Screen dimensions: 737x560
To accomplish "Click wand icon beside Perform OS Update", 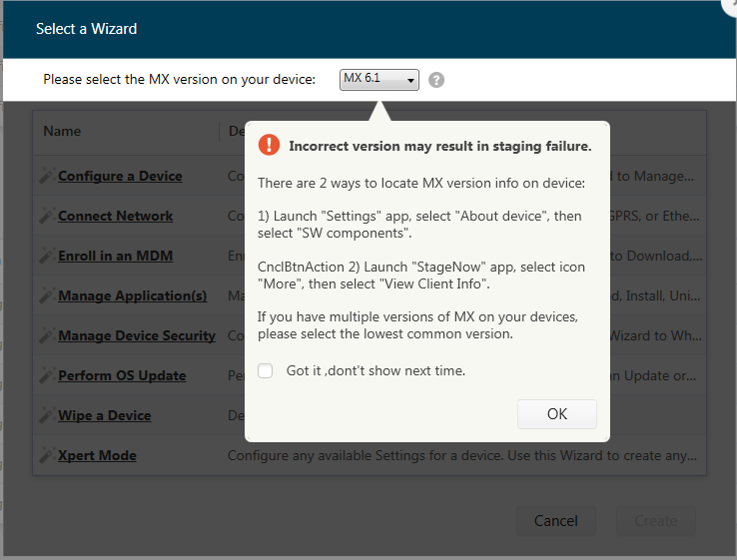I will coord(47,375).
